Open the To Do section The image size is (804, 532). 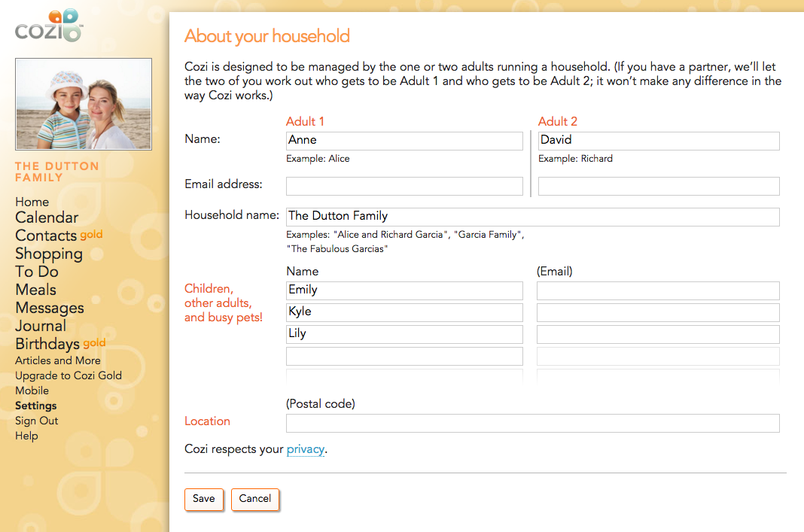(x=36, y=272)
